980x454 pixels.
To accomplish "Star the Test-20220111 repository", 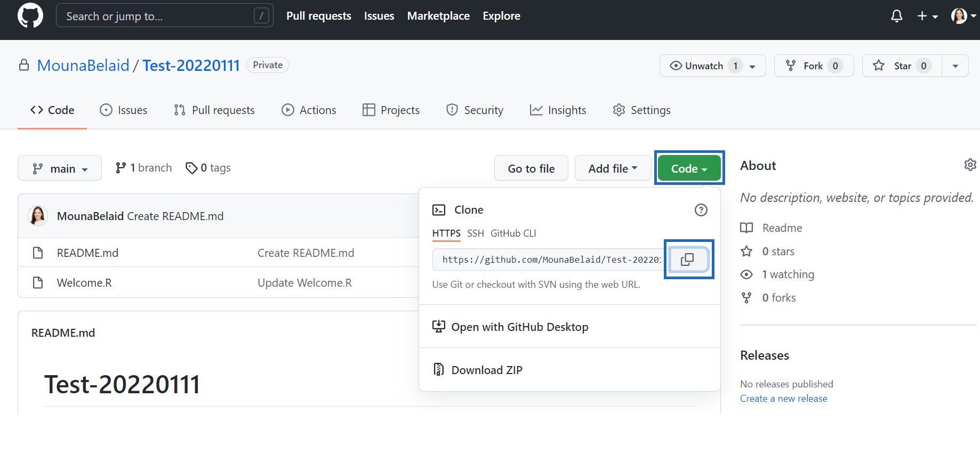I will 902,66.
